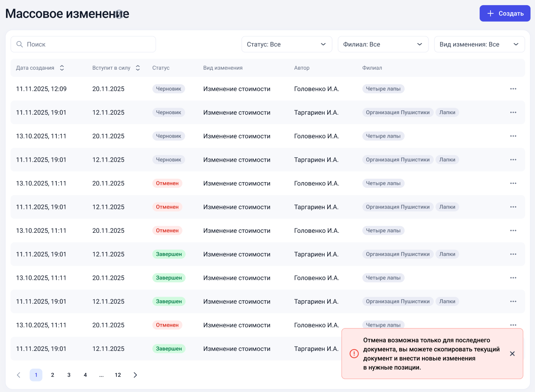Select page 2 in pagination

click(52, 375)
